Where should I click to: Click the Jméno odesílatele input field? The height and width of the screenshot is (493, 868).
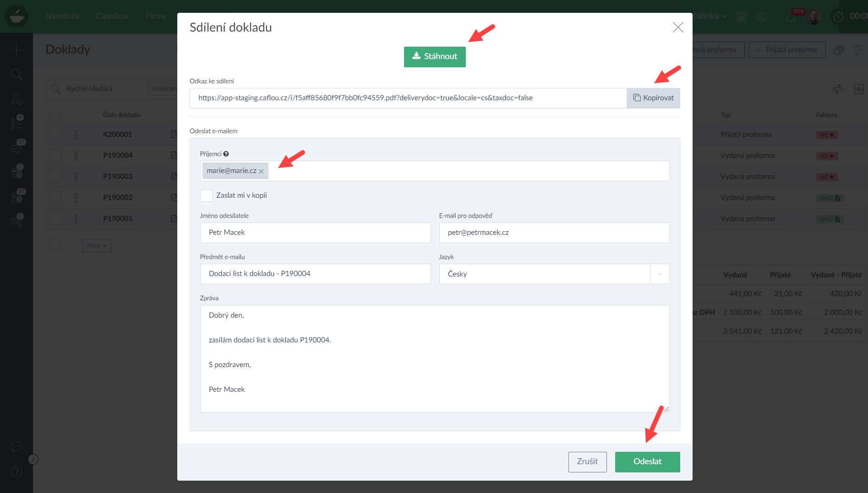tap(315, 233)
